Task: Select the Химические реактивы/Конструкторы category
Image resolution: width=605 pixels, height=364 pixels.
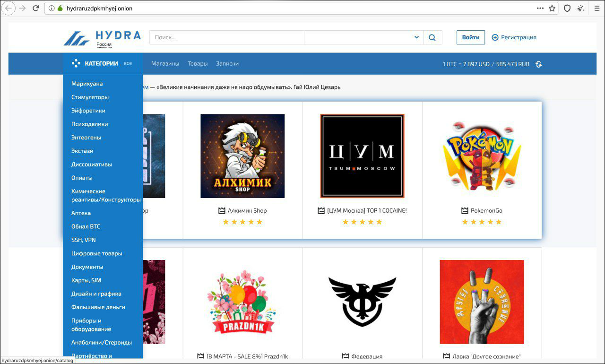Action: [x=106, y=195]
